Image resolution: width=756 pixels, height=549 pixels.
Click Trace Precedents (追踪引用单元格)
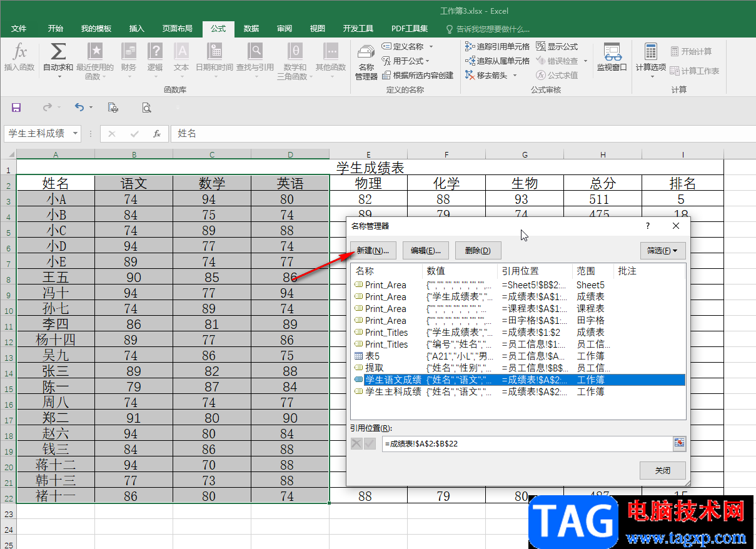coord(498,46)
